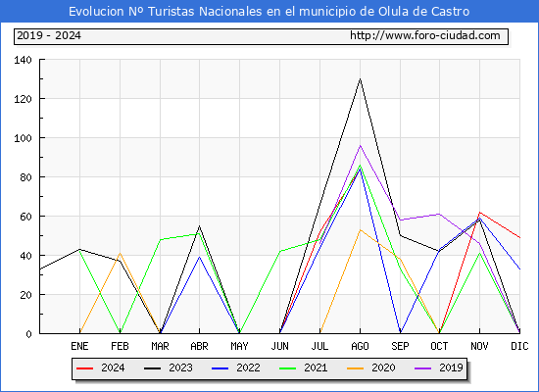The image size is (539, 392).
Task: Click the blue 2022 legend swatch
Action: tap(220, 368)
